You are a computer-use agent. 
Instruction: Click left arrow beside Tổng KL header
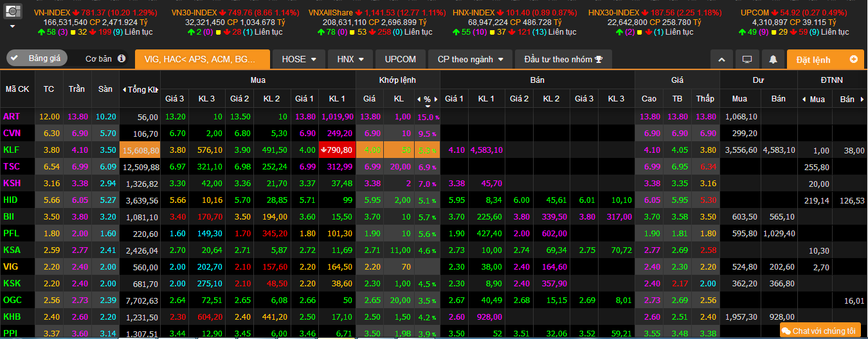click(x=124, y=89)
